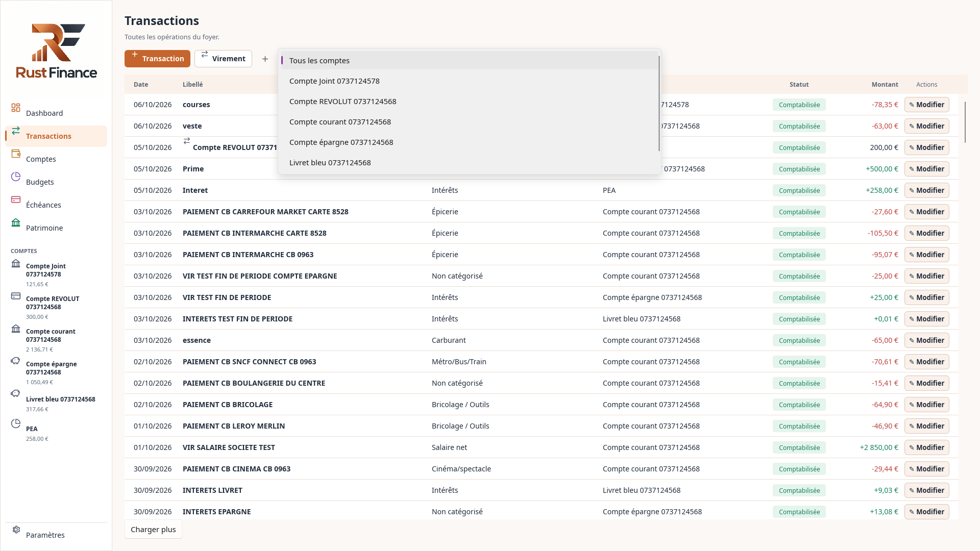Click the Transactions arrows icon in sidebar
Viewport: 980px width, 551px height.
(x=16, y=131)
